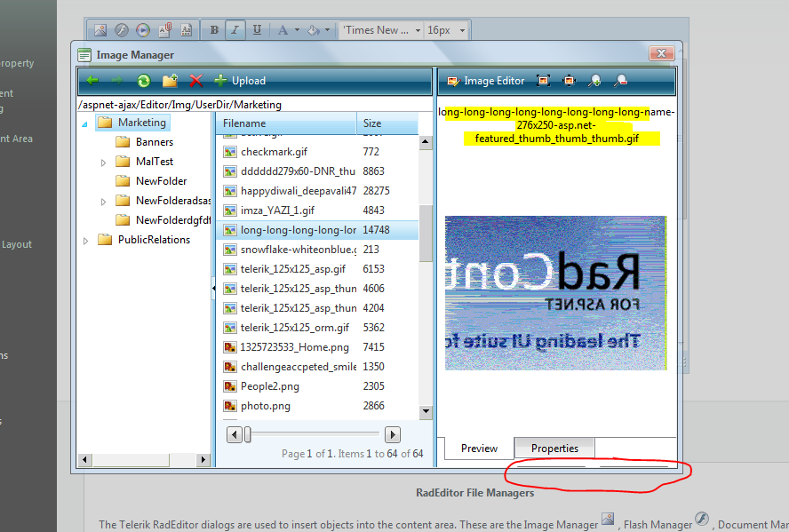The image size is (789, 532).
Task: Click the paint bucket background color icon
Action: [314, 30]
